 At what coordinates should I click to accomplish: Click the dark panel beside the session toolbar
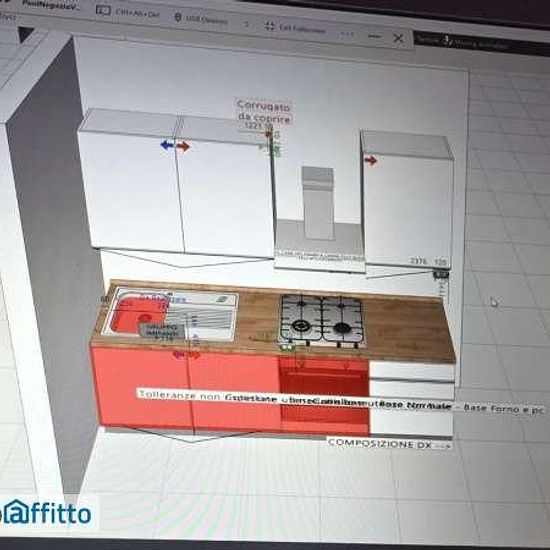(x=482, y=43)
